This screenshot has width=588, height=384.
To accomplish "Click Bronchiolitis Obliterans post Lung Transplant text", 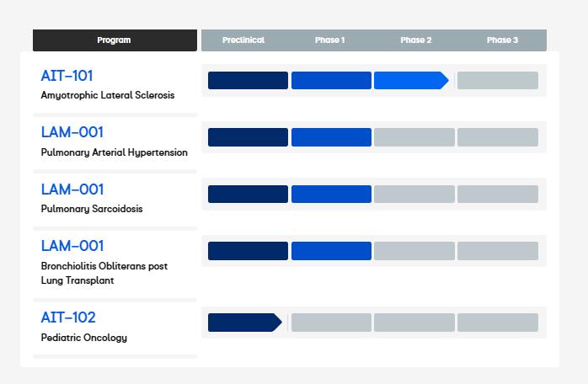I will (104, 273).
